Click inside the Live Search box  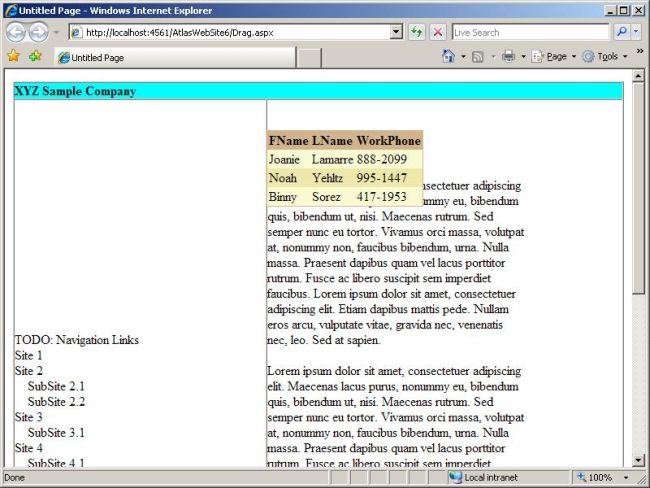point(530,32)
